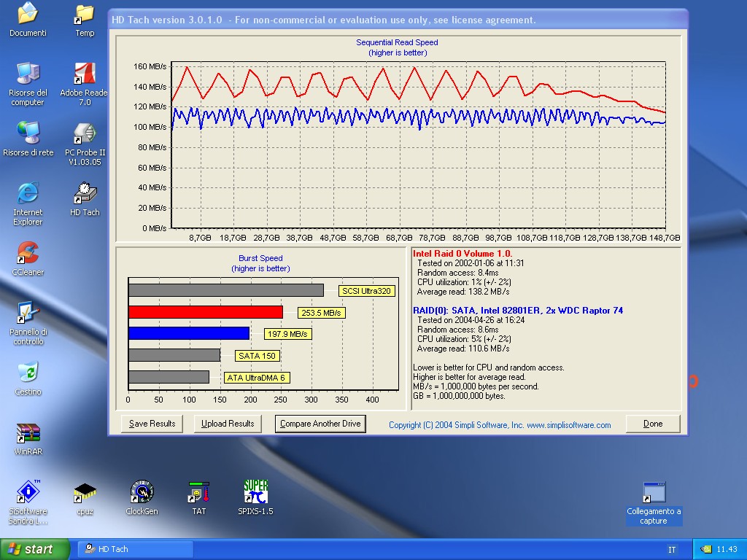Select HD Tach taskbar button
Image resolution: width=747 pixels, height=560 pixels.
pyautogui.click(x=135, y=549)
